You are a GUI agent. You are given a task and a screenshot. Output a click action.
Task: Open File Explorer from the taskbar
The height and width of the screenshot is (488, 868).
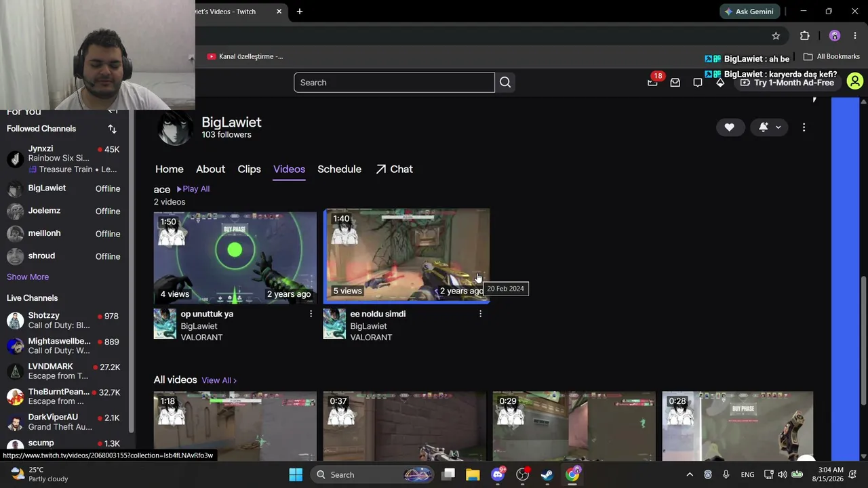(x=473, y=474)
